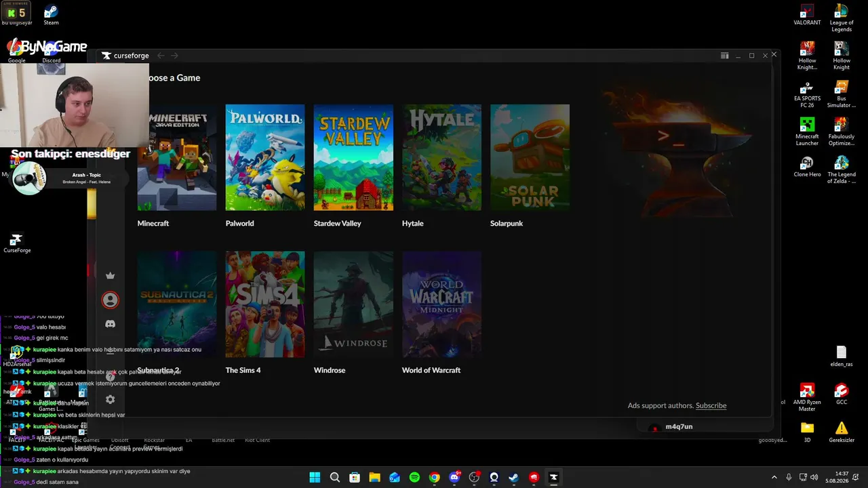This screenshot has height=488, width=868.
Task: Select the Fabulously Optimized desktop shortcut
Action: [x=842, y=132]
